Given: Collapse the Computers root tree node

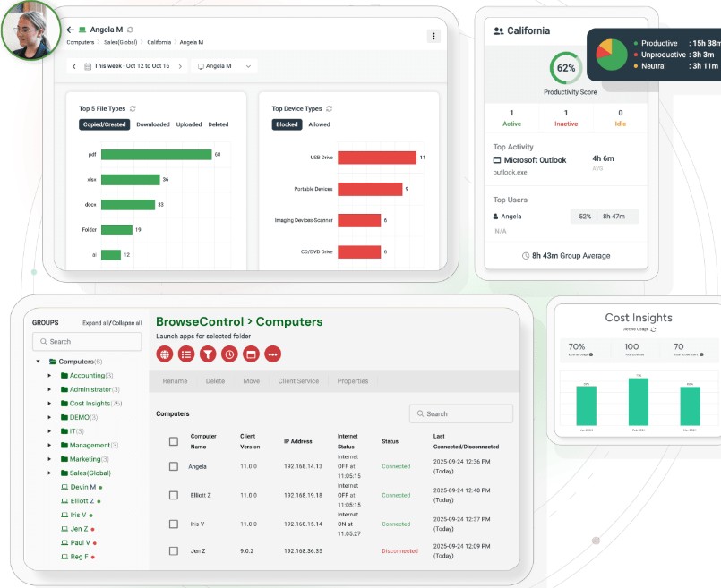Looking at the screenshot, I should coord(39,362).
